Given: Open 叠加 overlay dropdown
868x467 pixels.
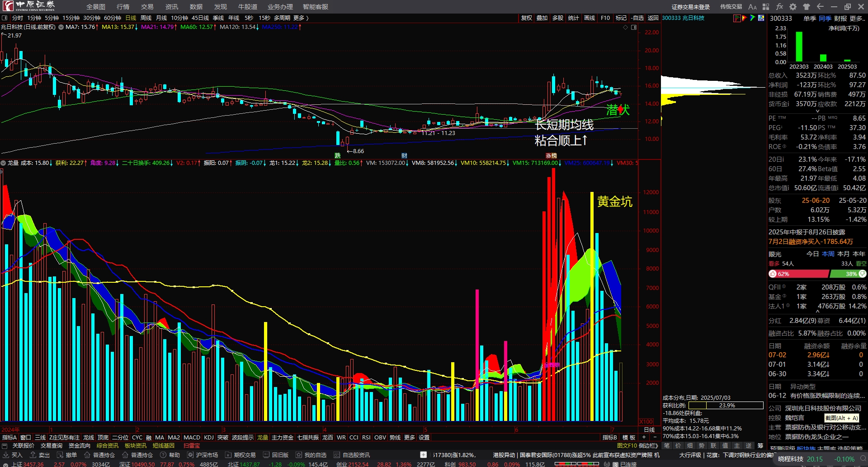Looking at the screenshot, I should point(542,18).
